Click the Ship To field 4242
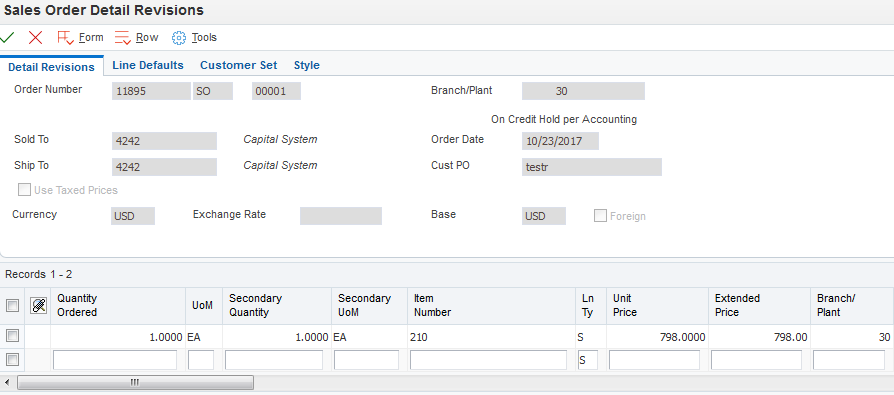The height and width of the screenshot is (395, 894). tap(164, 167)
